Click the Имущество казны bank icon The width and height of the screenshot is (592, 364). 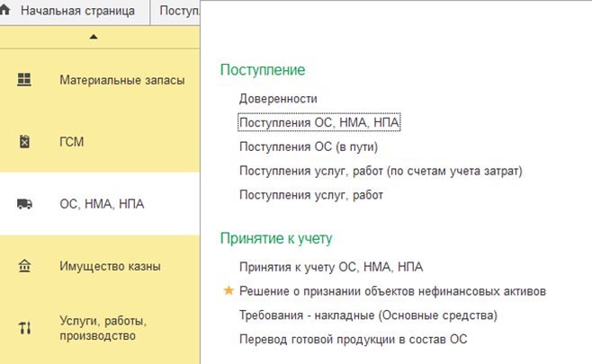pos(24,266)
